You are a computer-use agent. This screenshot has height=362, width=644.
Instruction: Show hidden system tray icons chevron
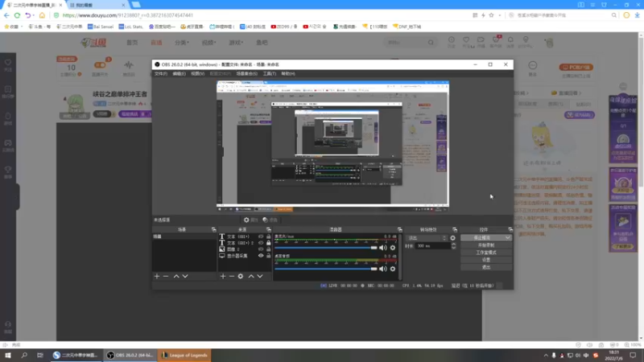[x=546, y=356]
